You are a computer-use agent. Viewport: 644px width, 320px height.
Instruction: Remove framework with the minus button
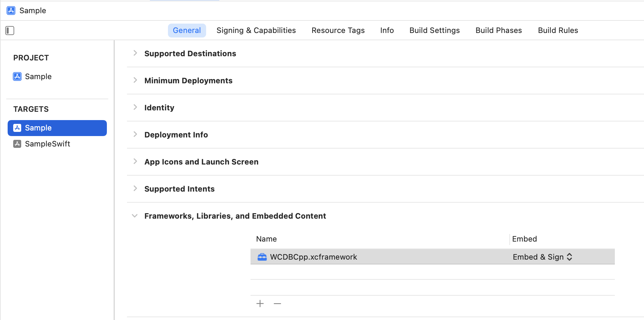coord(277,304)
